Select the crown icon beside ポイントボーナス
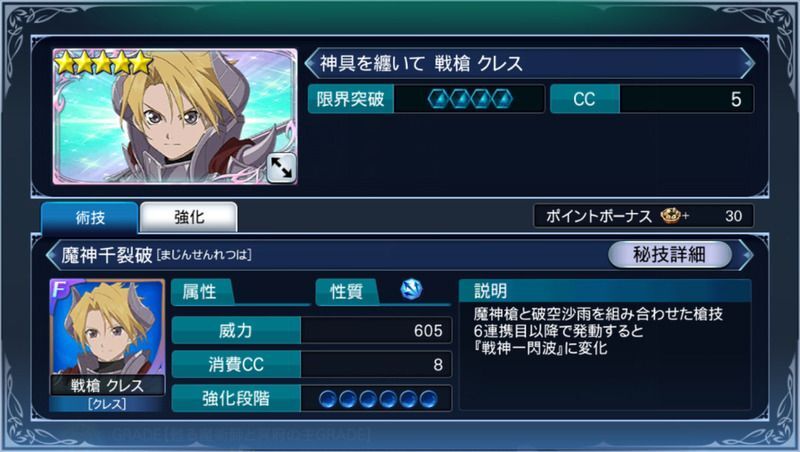The height and width of the screenshot is (452, 800). pyautogui.click(x=671, y=216)
